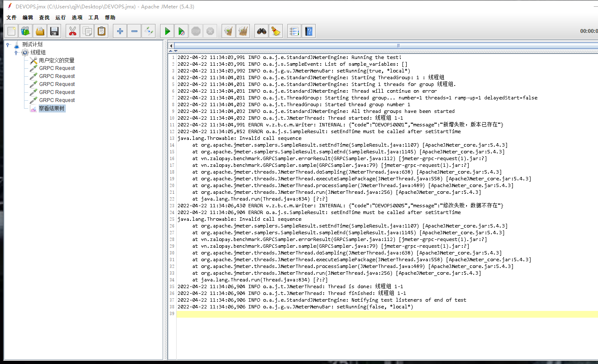598x364 pixels.
Task: Click the highlighted log line 39
Action: coord(295,313)
